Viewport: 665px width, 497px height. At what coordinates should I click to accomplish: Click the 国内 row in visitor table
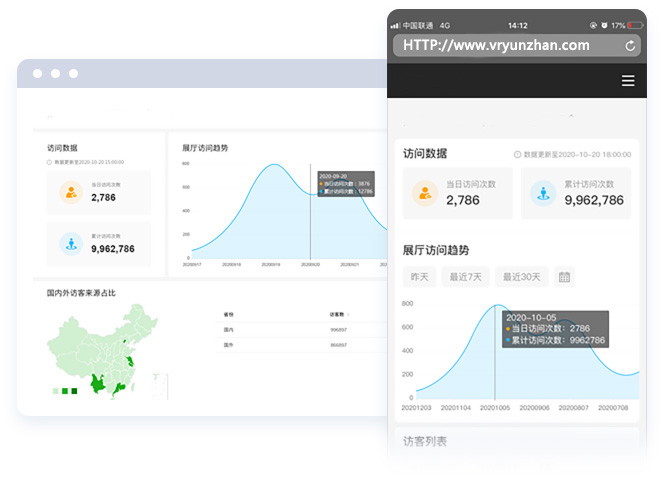click(x=290, y=329)
